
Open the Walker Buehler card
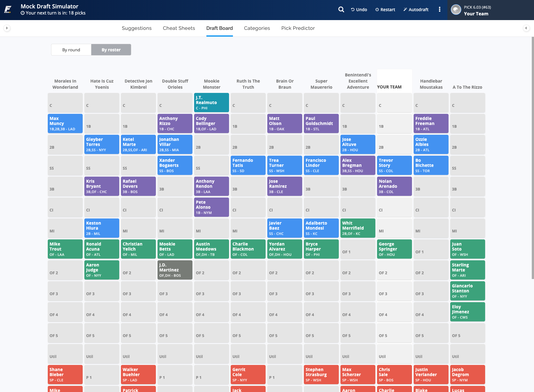click(139, 374)
